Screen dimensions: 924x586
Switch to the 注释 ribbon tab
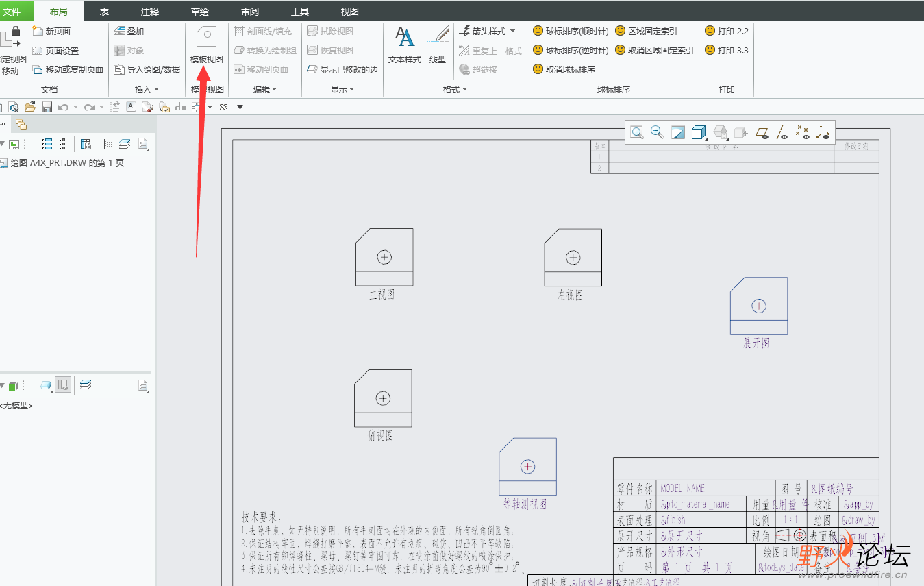pyautogui.click(x=149, y=11)
